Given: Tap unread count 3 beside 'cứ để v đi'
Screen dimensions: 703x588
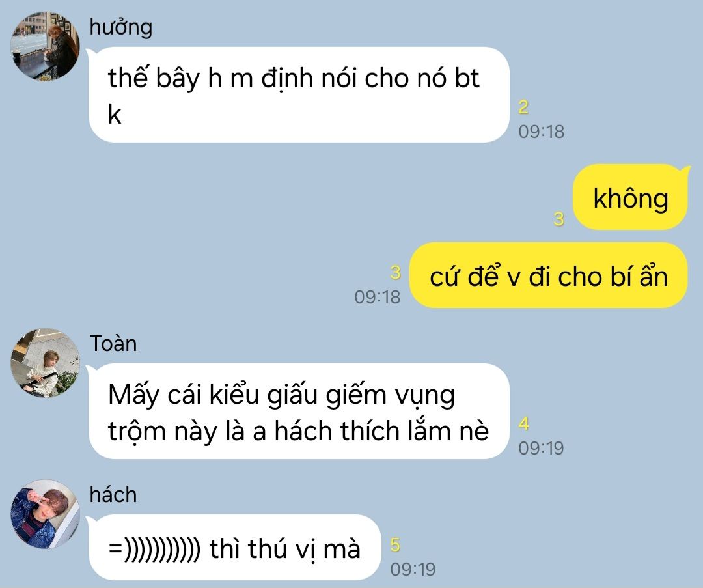Looking at the screenshot, I should click(x=395, y=273).
